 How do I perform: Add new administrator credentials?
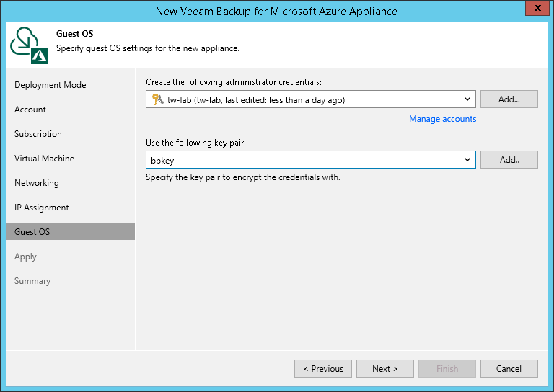(509, 99)
